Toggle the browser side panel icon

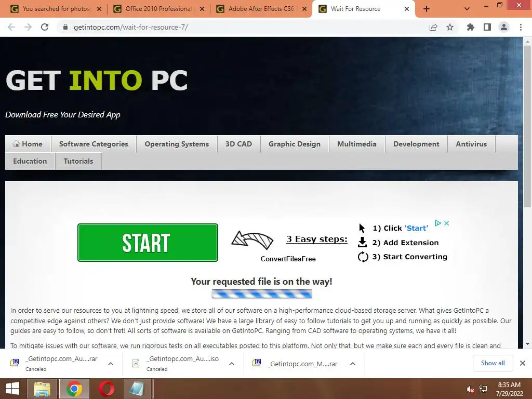click(487, 27)
